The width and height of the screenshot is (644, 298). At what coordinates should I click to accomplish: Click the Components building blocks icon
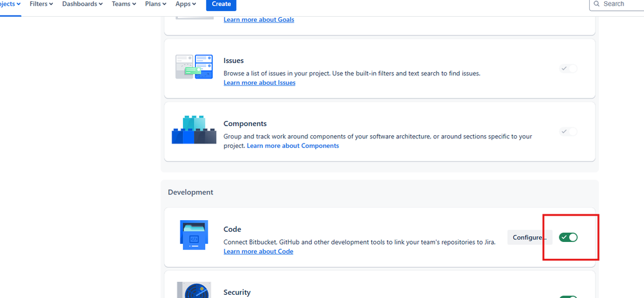point(194,129)
